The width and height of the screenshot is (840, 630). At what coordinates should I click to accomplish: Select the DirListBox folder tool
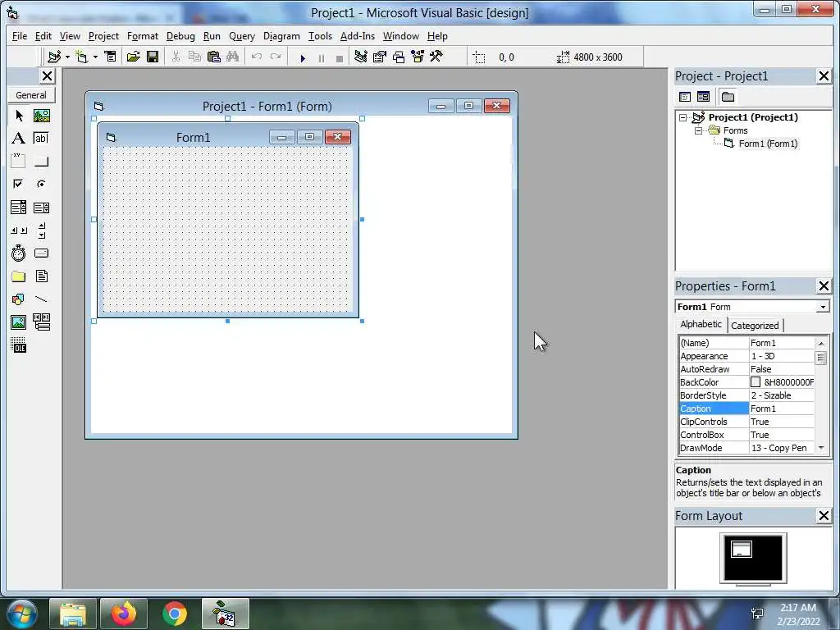point(19,276)
